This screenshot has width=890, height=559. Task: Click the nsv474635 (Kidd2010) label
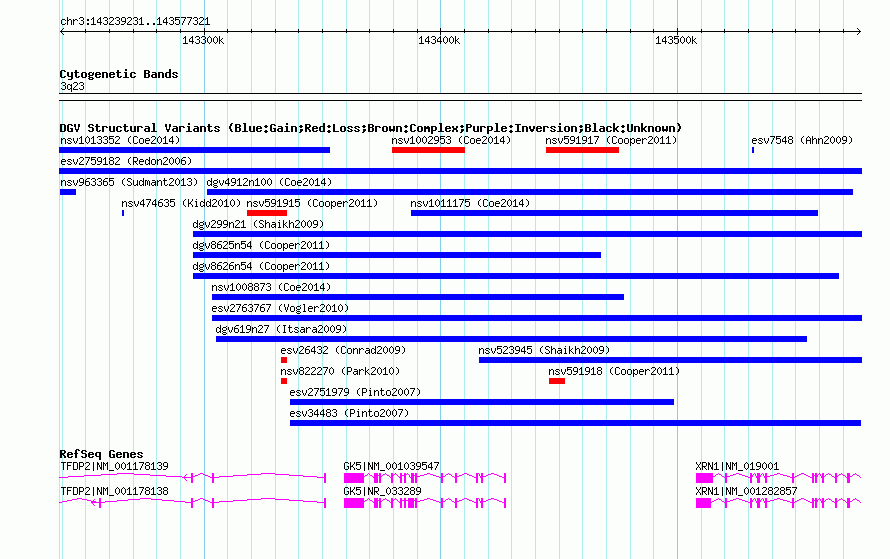(x=180, y=203)
